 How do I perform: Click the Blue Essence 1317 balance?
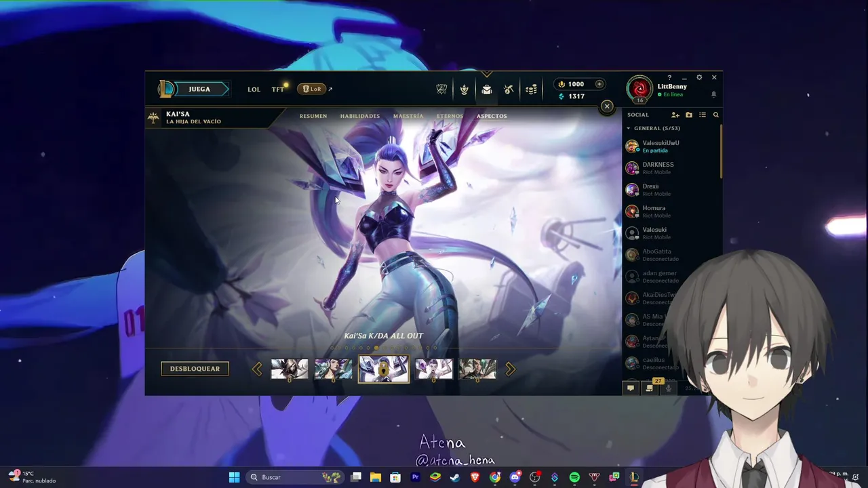click(571, 96)
